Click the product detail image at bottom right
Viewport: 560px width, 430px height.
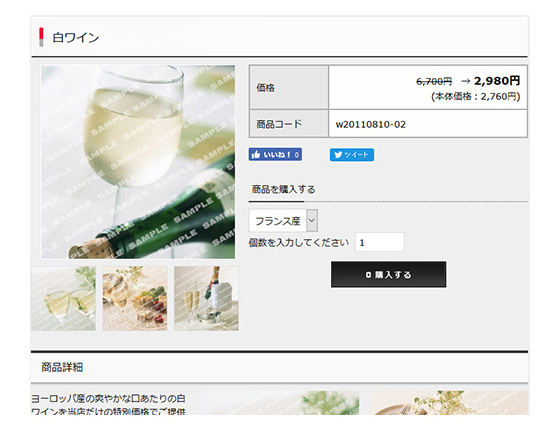click(448, 402)
